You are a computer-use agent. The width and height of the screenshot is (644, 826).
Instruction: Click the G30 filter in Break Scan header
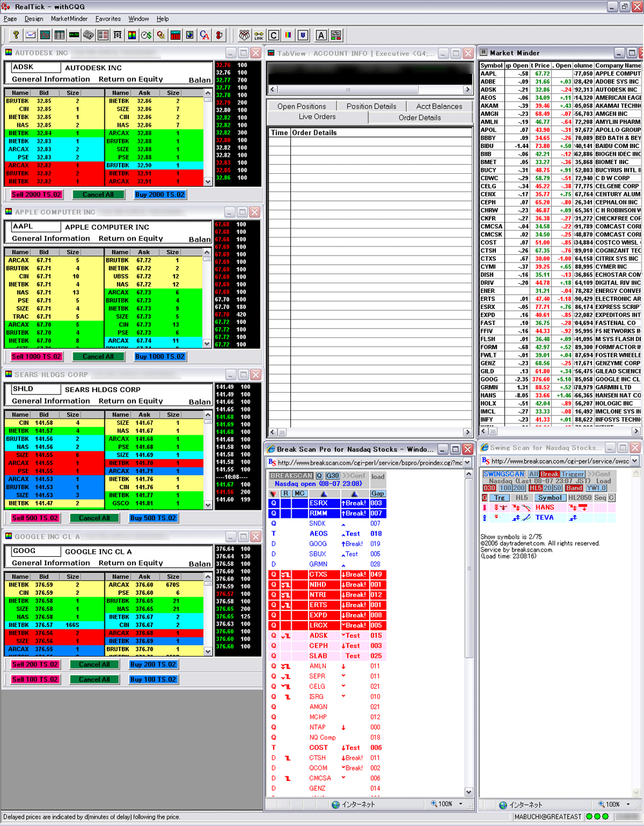tap(332, 476)
